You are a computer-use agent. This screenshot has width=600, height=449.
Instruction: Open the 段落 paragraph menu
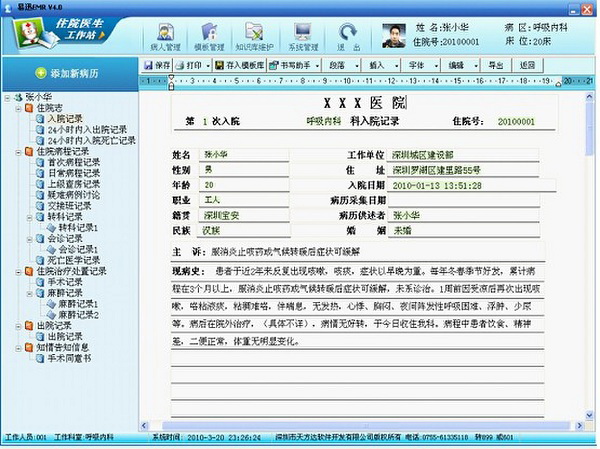pyautogui.click(x=341, y=65)
